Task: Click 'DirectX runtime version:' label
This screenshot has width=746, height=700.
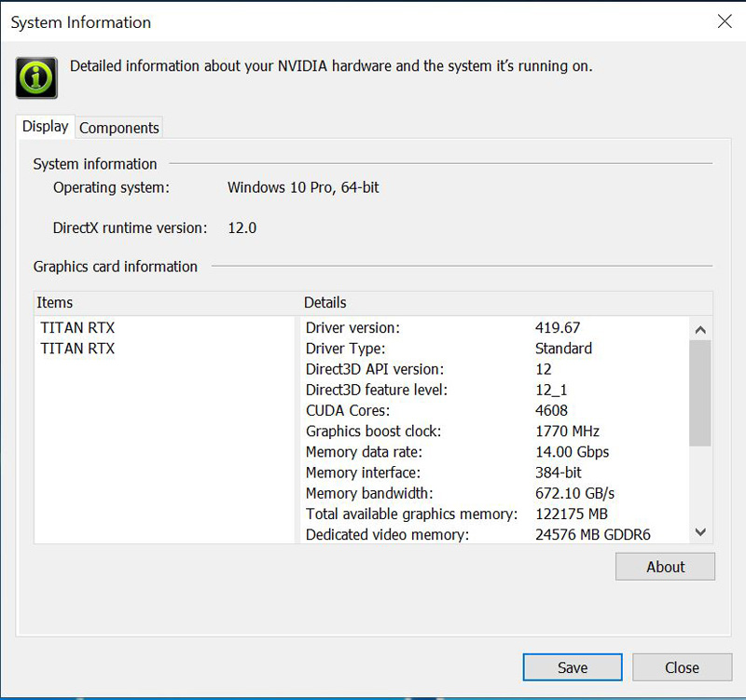Action: [130, 227]
